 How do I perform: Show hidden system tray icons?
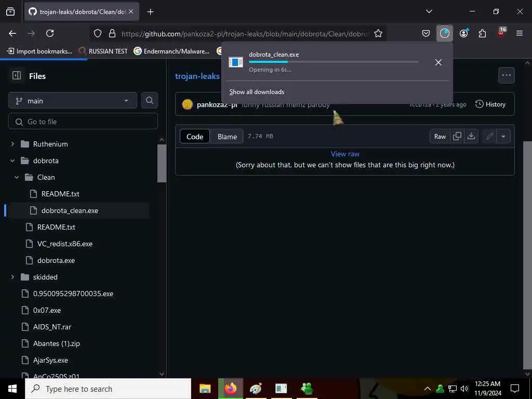428,389
